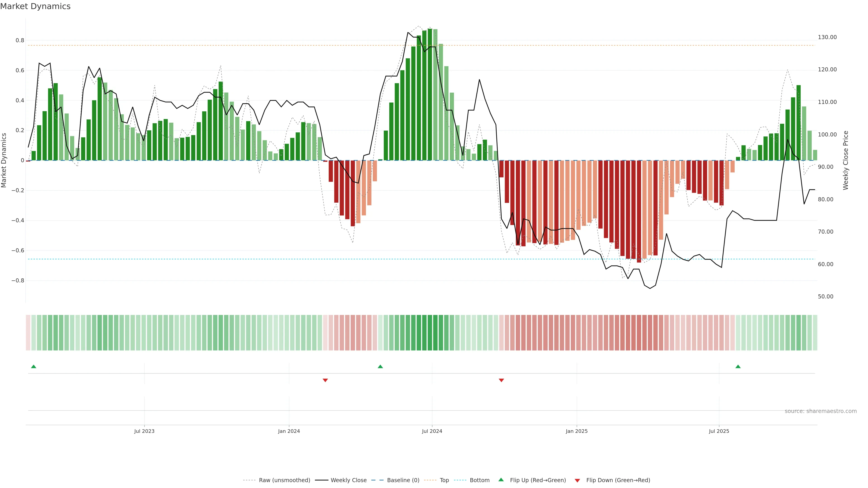The height and width of the screenshot is (488, 868).
Task: Toggle the Bottom threshold legend entry
Action: (479, 480)
